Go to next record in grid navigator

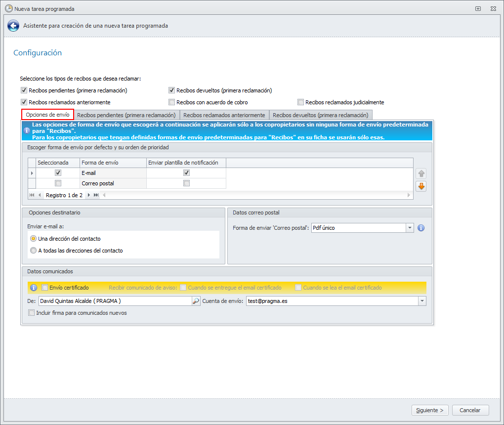89,195
